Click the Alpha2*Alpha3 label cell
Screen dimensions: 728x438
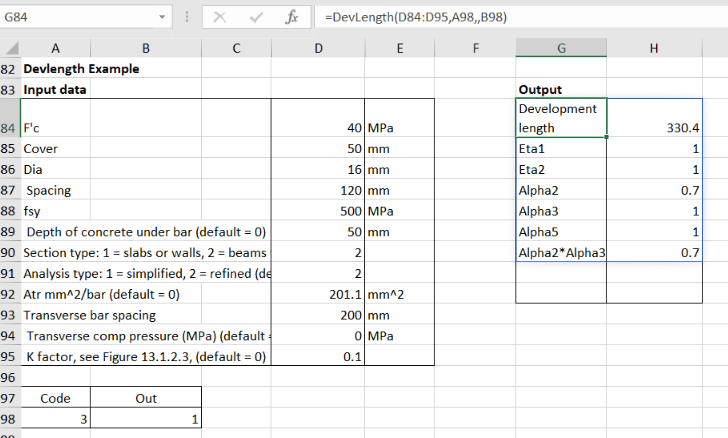pyautogui.click(x=561, y=253)
